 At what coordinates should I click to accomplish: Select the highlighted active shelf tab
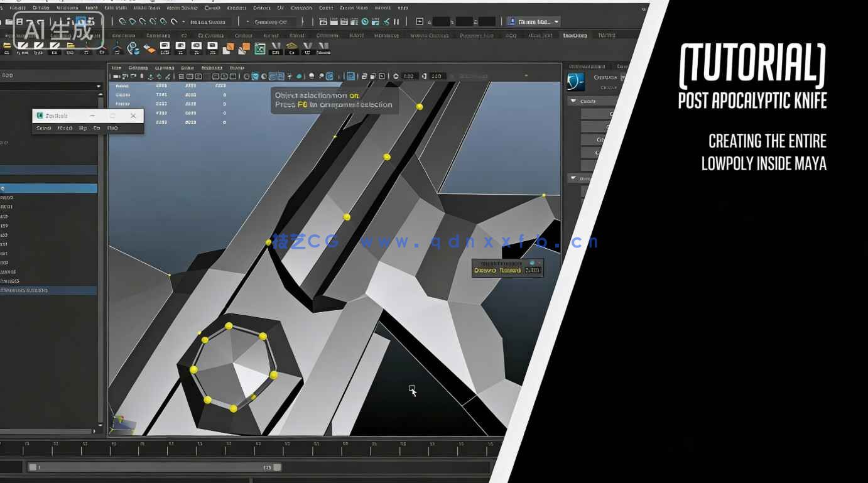coord(575,36)
